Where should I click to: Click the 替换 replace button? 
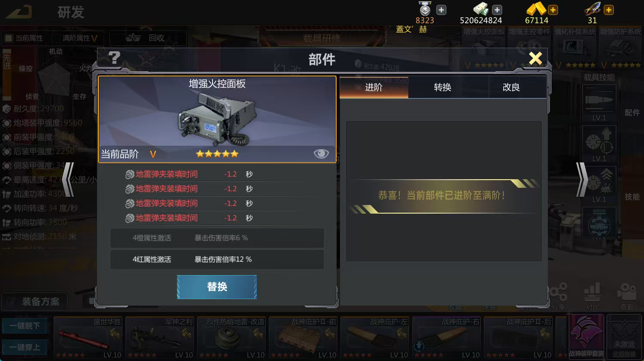click(x=217, y=287)
